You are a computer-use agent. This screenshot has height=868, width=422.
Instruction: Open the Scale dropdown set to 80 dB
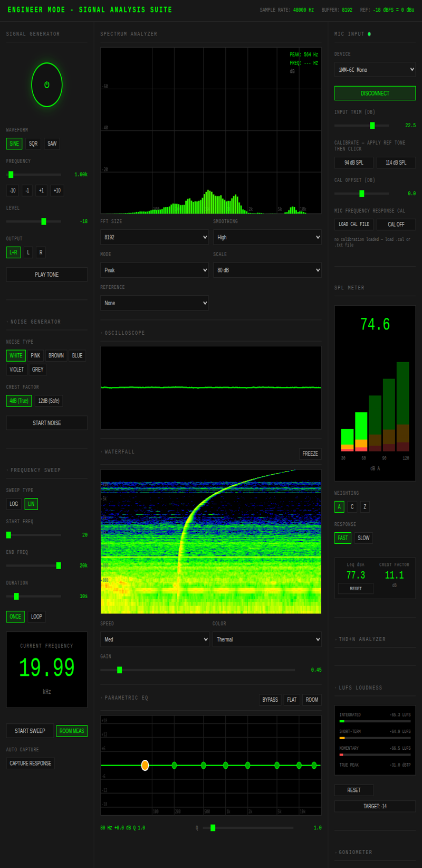pyautogui.click(x=267, y=270)
